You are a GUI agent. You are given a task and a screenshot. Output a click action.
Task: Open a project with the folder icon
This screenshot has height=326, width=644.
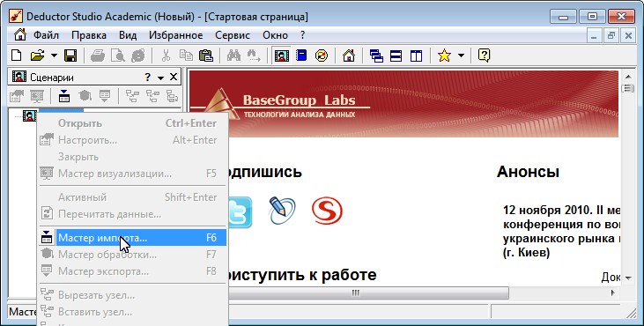pos(37,56)
